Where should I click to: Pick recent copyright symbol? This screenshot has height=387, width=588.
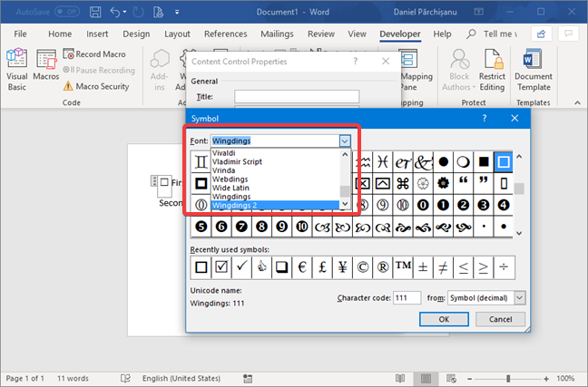[x=362, y=267]
